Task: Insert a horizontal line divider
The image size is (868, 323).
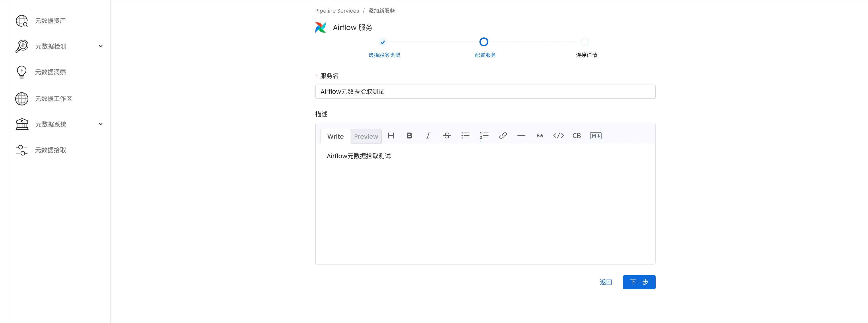Action: (521, 136)
